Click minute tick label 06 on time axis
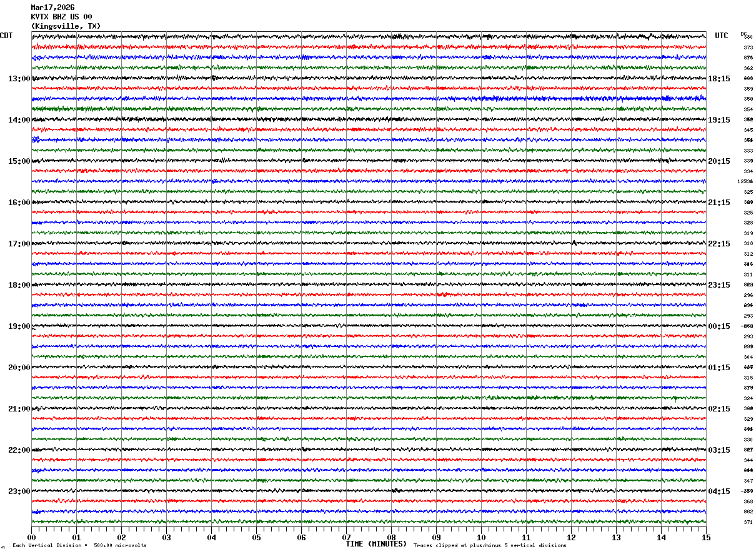 pyautogui.click(x=301, y=537)
